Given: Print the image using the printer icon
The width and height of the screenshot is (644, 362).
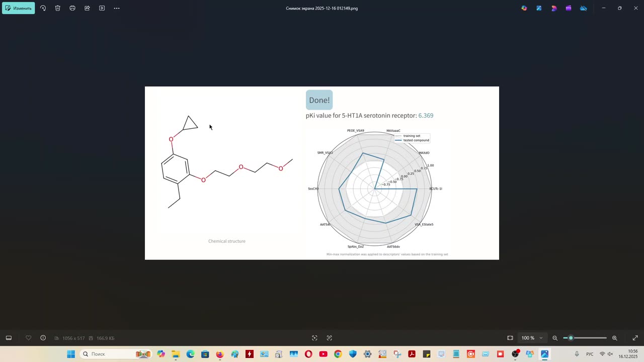Looking at the screenshot, I should pyautogui.click(x=72, y=8).
